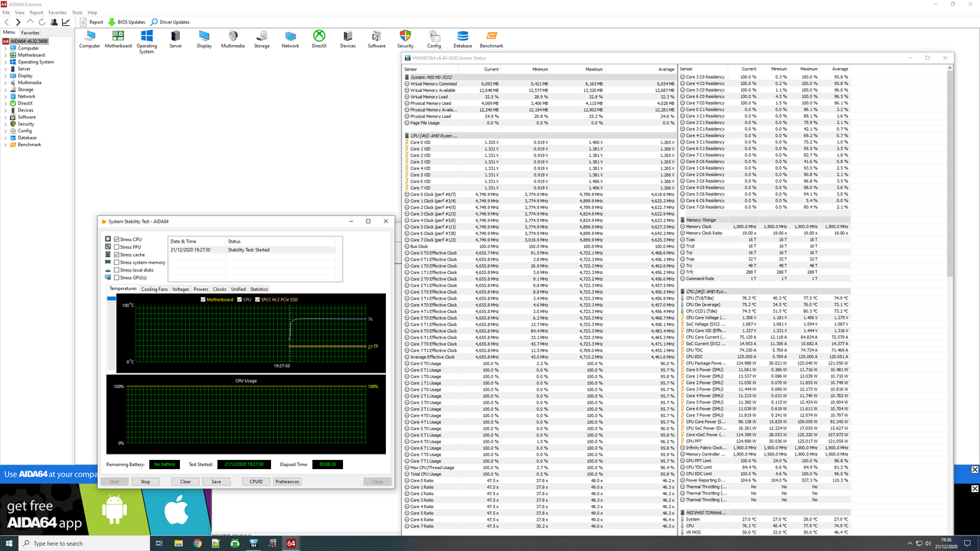Expand the Operating System tree node
The image size is (980, 551).
pyautogui.click(x=5, y=62)
